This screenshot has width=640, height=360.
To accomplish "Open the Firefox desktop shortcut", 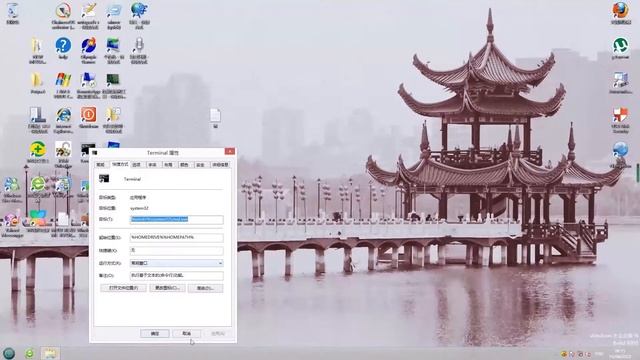I will click(x=620, y=11).
